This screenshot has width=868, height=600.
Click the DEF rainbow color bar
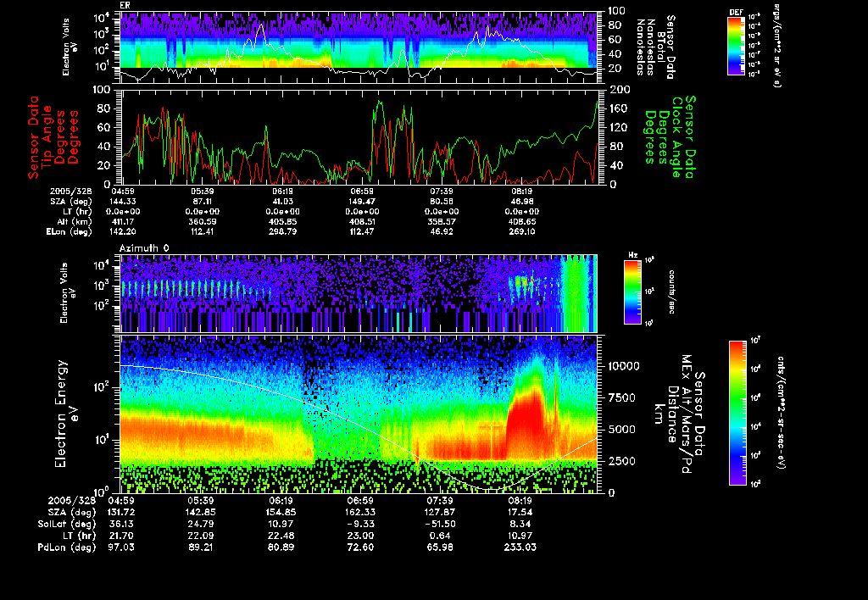click(x=736, y=46)
